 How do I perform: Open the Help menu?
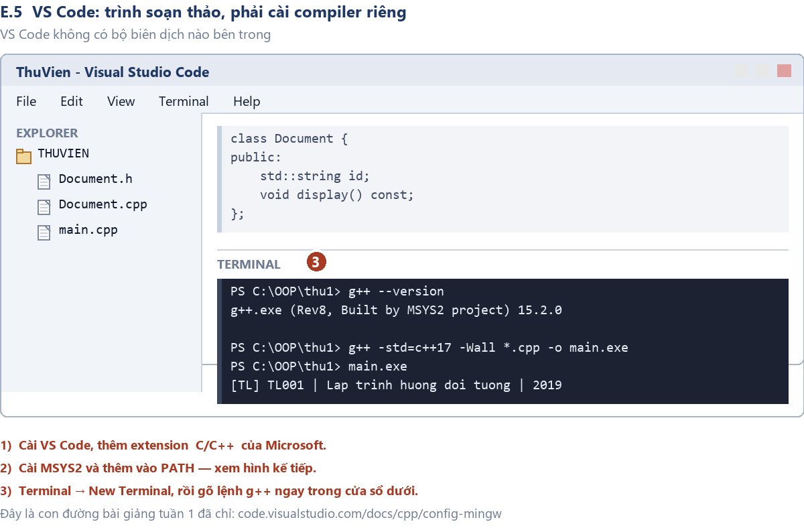click(x=247, y=102)
